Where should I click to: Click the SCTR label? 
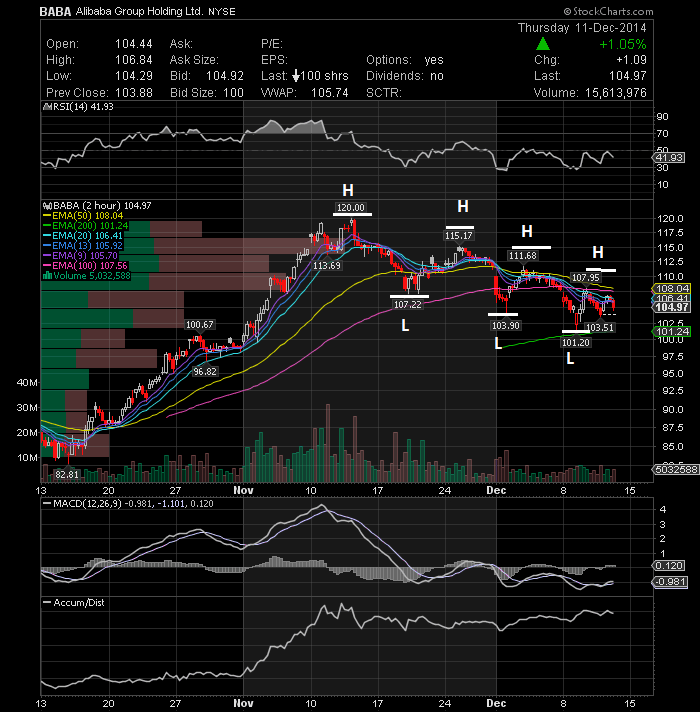[384, 93]
